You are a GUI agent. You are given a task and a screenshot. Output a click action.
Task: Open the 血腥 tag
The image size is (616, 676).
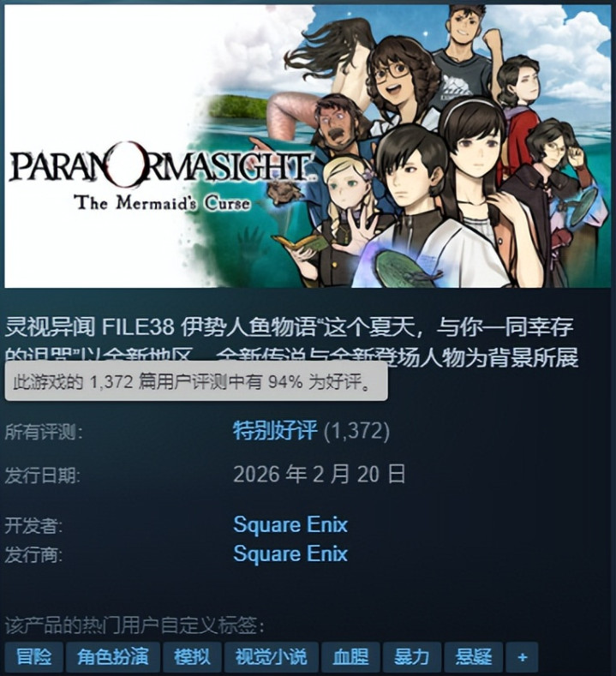[350, 657]
